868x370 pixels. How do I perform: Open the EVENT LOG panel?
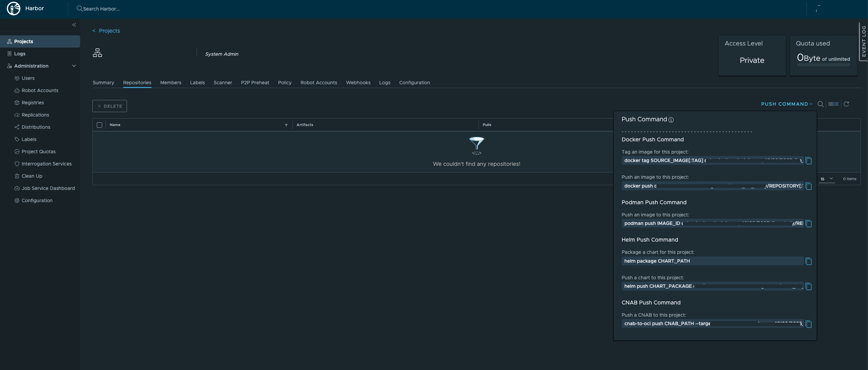[x=864, y=41]
